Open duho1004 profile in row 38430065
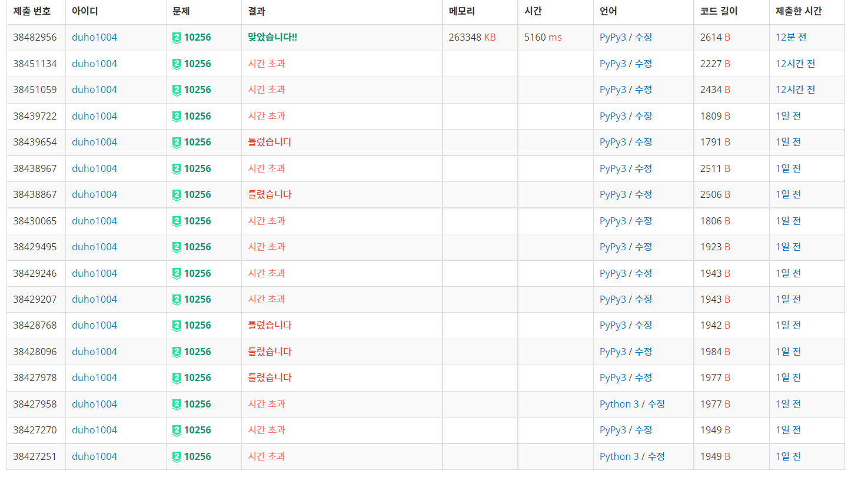 point(94,221)
